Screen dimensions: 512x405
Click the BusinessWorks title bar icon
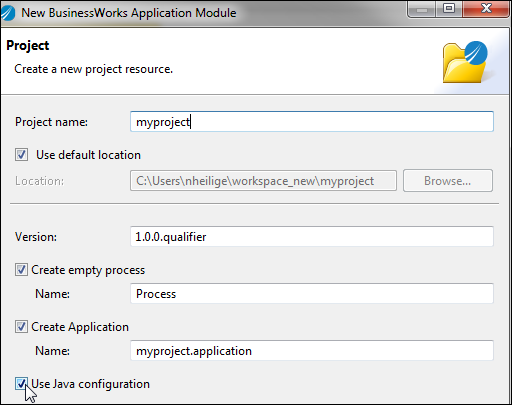(x=8, y=13)
